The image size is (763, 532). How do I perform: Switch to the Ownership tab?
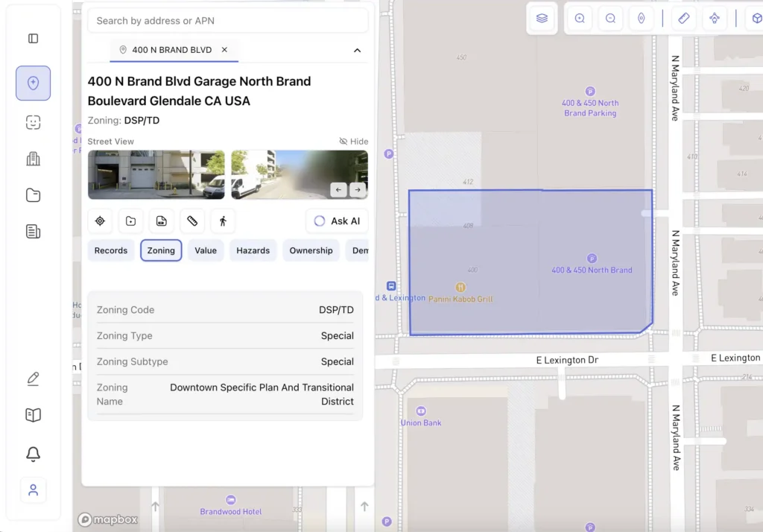[x=311, y=250]
